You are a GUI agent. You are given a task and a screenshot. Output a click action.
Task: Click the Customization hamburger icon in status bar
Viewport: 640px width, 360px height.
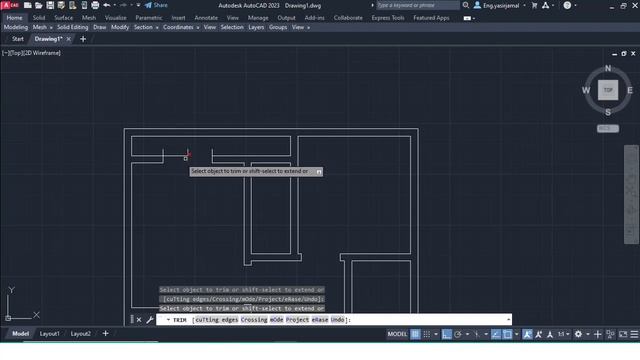(634, 334)
